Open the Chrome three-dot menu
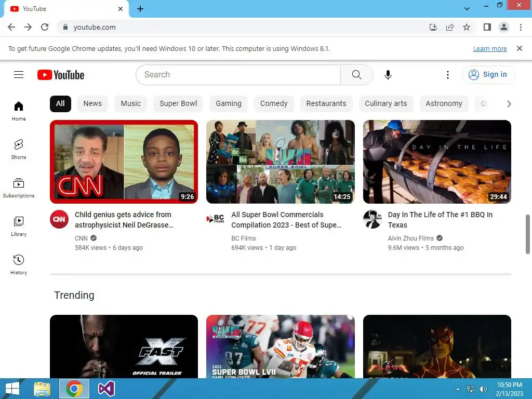This screenshot has height=399, width=532. 521,27
